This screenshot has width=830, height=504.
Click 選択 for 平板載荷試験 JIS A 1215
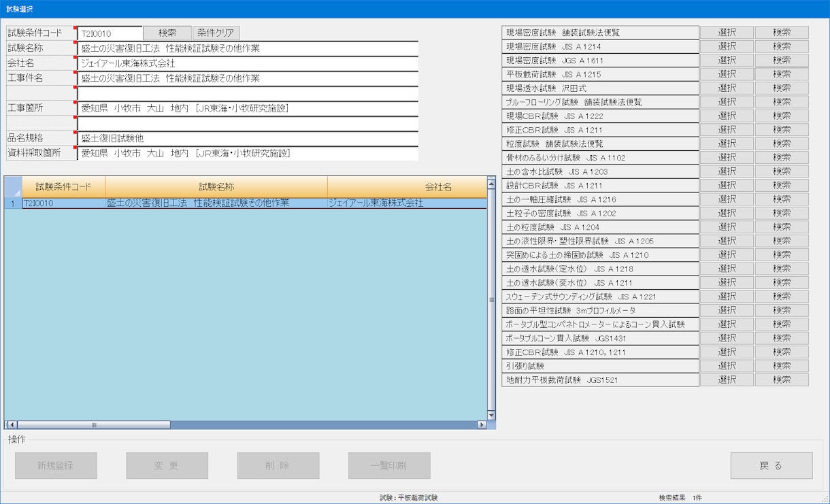[727, 74]
